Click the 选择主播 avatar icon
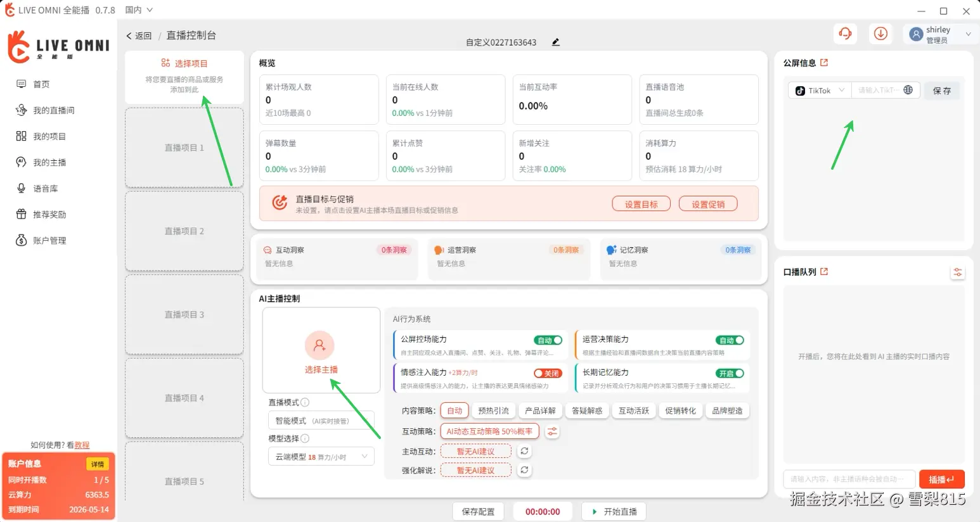 pos(319,345)
